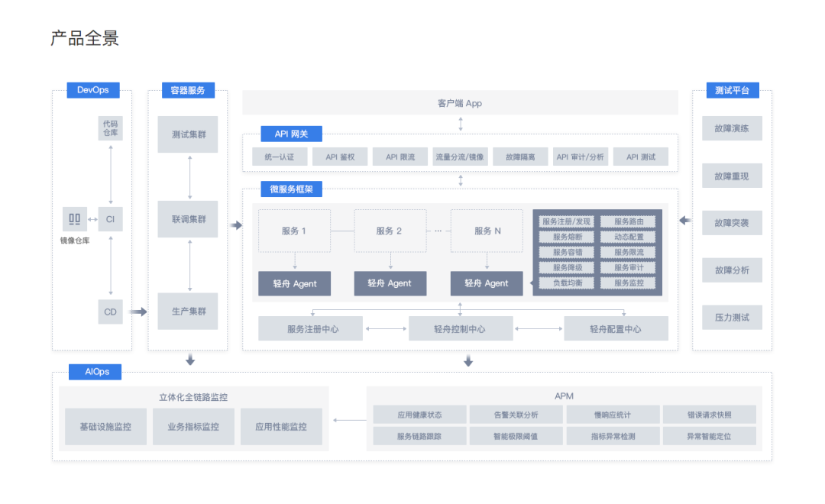Click the 服务容错 item
This screenshot has height=504, width=825.
567,252
